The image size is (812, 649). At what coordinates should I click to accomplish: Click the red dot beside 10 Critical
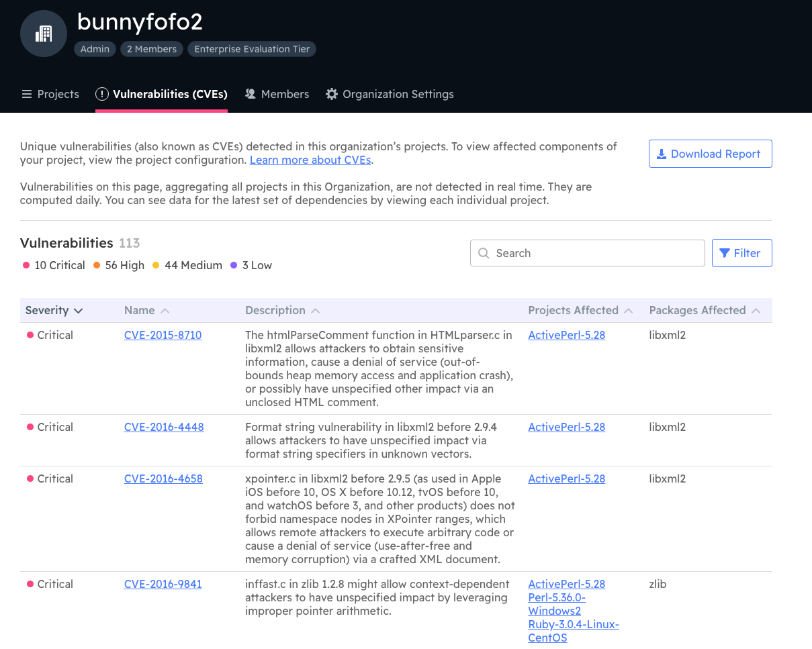pos(26,265)
